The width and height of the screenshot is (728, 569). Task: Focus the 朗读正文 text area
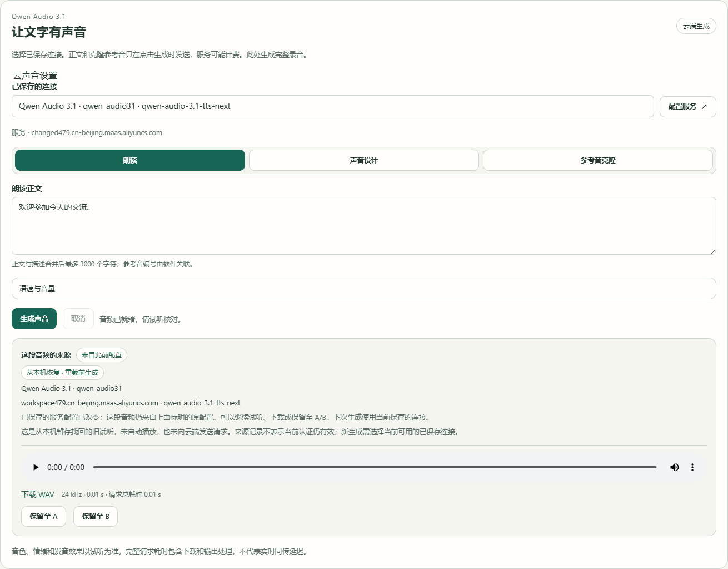(x=363, y=226)
